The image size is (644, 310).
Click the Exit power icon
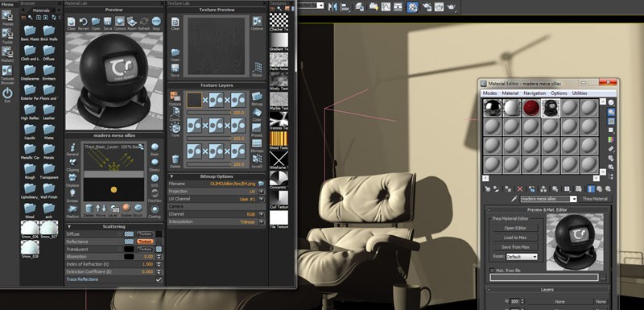click(7, 93)
